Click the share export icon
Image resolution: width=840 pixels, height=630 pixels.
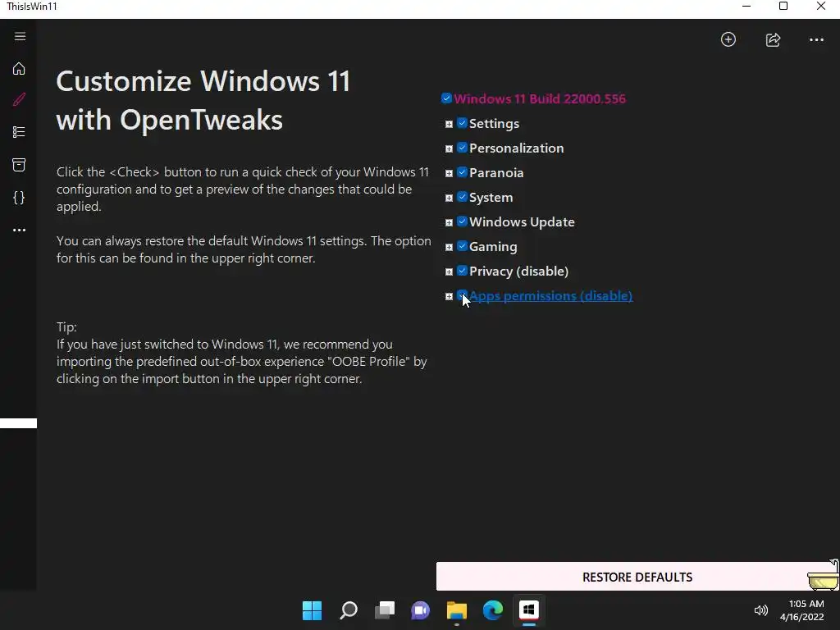773,39
